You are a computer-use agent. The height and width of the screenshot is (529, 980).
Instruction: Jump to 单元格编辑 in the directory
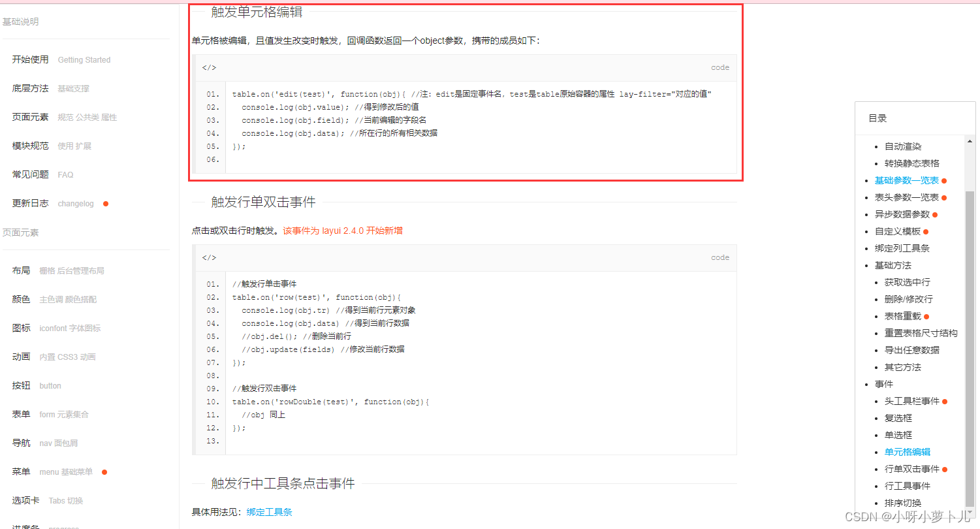click(908, 452)
